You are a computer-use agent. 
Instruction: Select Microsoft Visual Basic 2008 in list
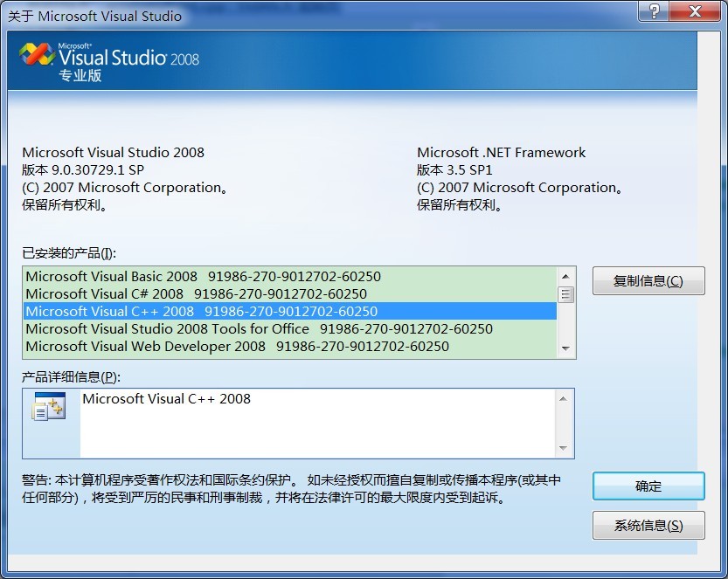(x=290, y=277)
